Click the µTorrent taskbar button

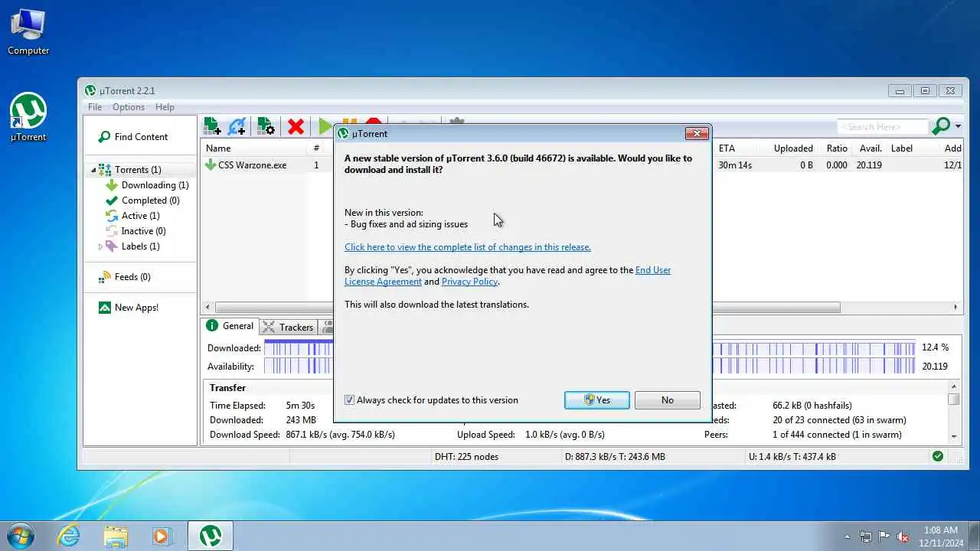coord(211,536)
